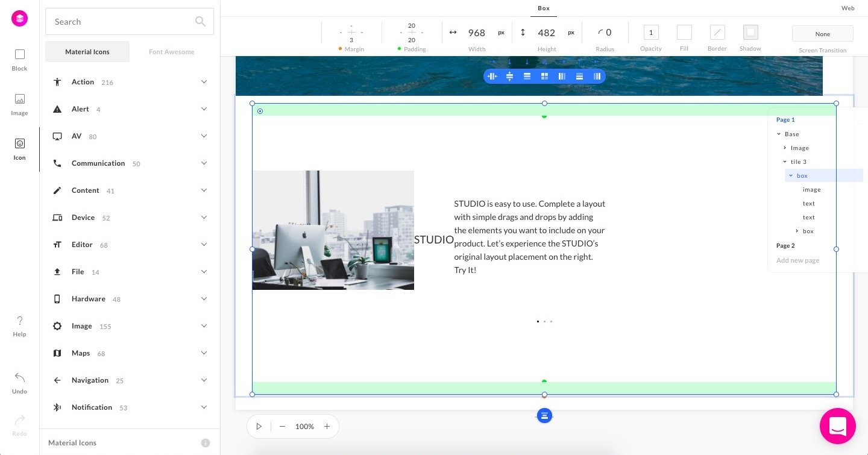Image resolution: width=868 pixels, height=455 pixels.
Task: Zoom out with the minus icon
Action: (x=282, y=427)
